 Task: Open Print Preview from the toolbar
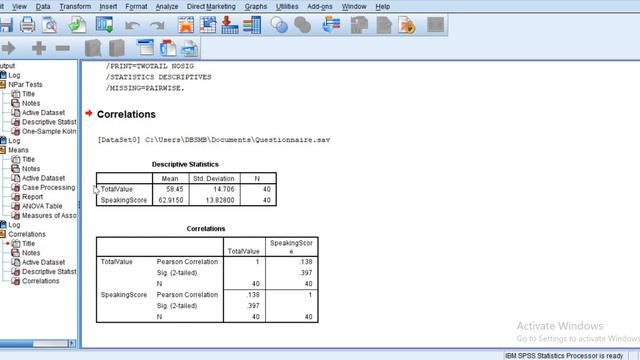(x=50, y=25)
